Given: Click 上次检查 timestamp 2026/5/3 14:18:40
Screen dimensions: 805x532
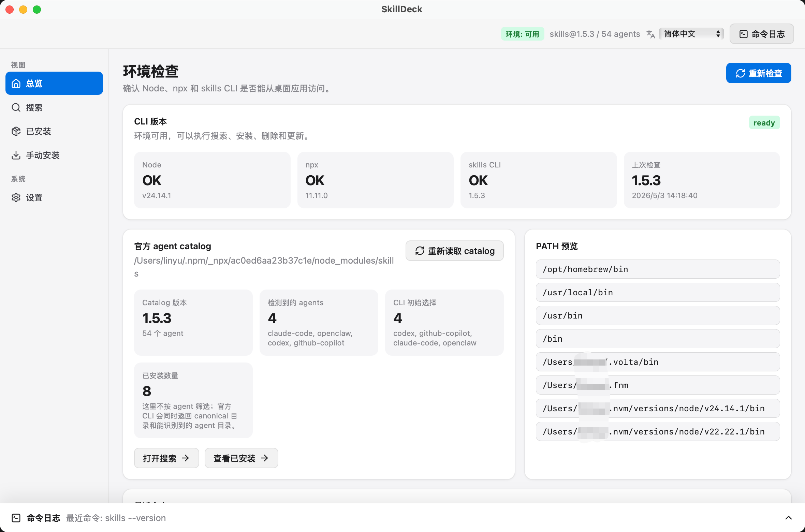Looking at the screenshot, I should [664, 195].
